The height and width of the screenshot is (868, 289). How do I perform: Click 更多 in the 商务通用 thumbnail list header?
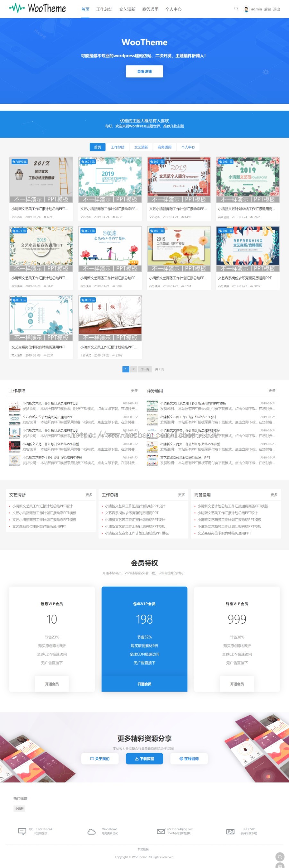(272, 391)
